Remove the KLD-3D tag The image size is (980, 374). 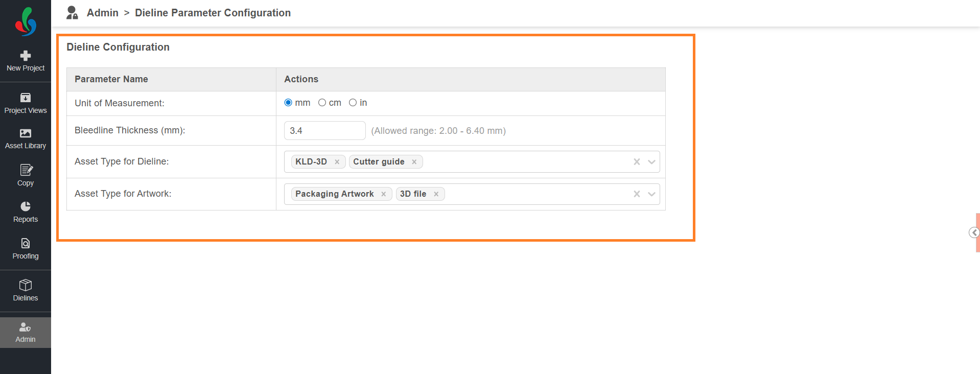337,162
